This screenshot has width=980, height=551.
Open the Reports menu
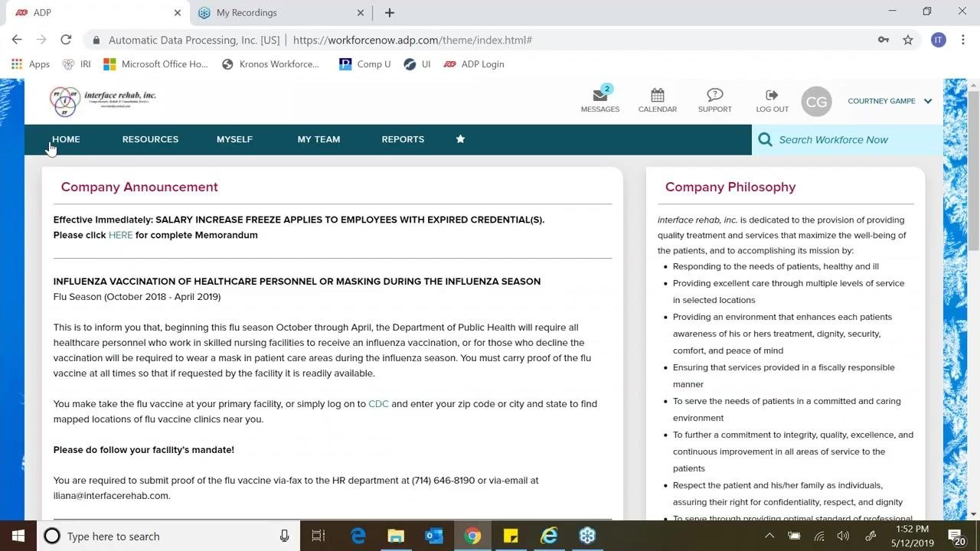tap(403, 139)
